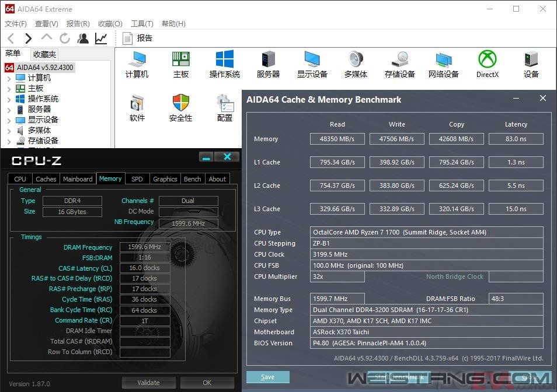
Task: Expand the 显示设备 tree node arrow
Action: [9, 120]
